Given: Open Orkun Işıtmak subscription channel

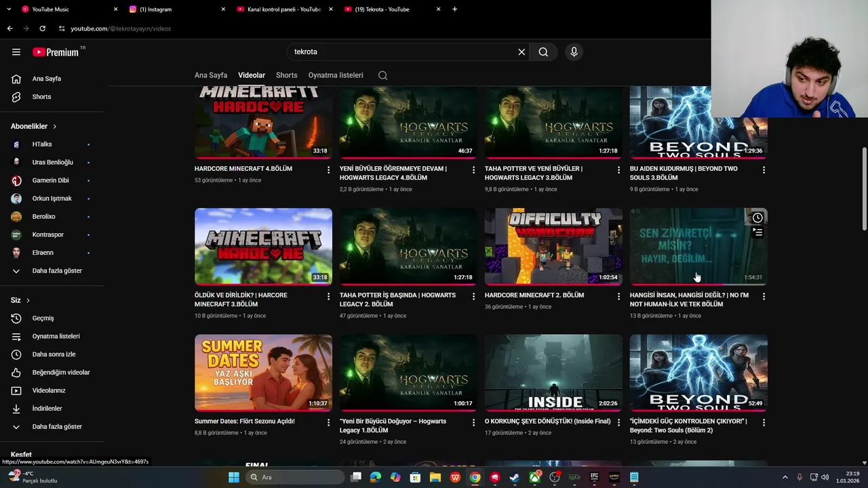Looking at the screenshot, I should [52, 199].
